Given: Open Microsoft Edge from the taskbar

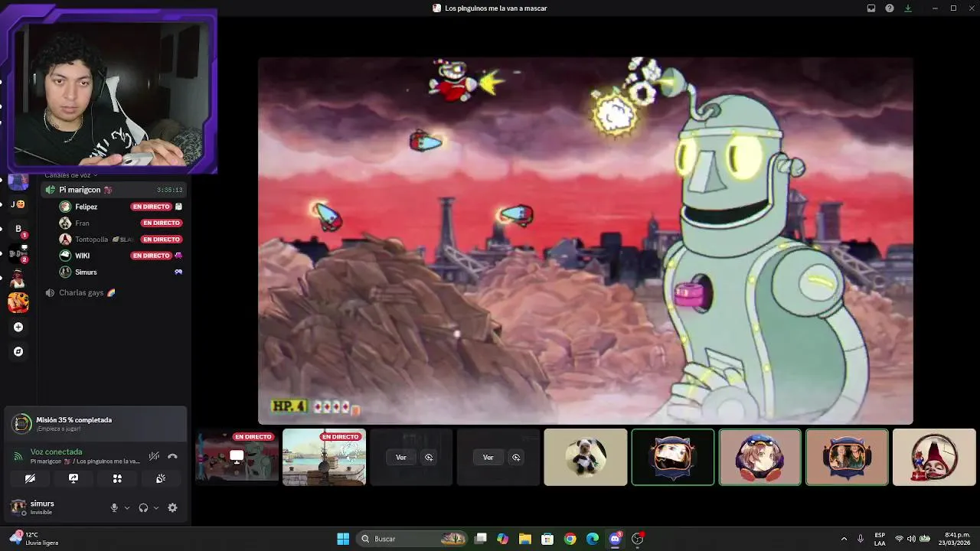Looking at the screenshot, I should (x=593, y=539).
